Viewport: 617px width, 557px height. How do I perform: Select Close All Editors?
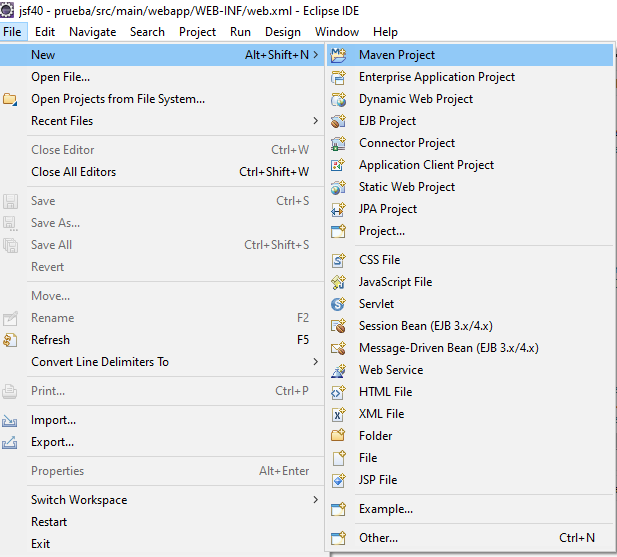pyautogui.click(x=73, y=172)
